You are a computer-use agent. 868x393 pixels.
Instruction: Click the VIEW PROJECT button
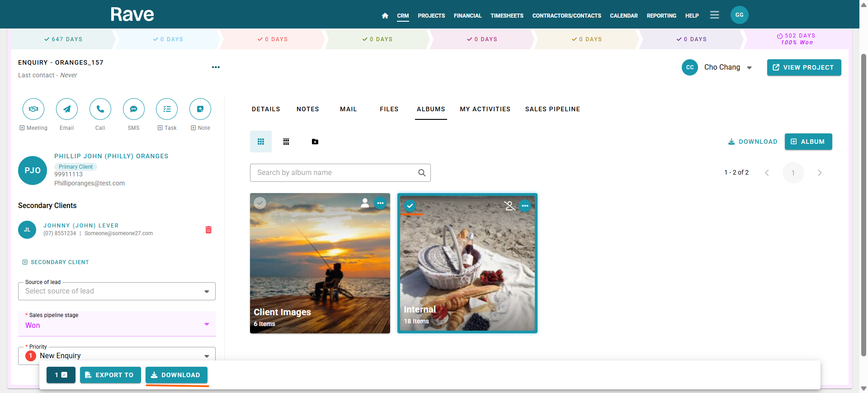click(804, 67)
